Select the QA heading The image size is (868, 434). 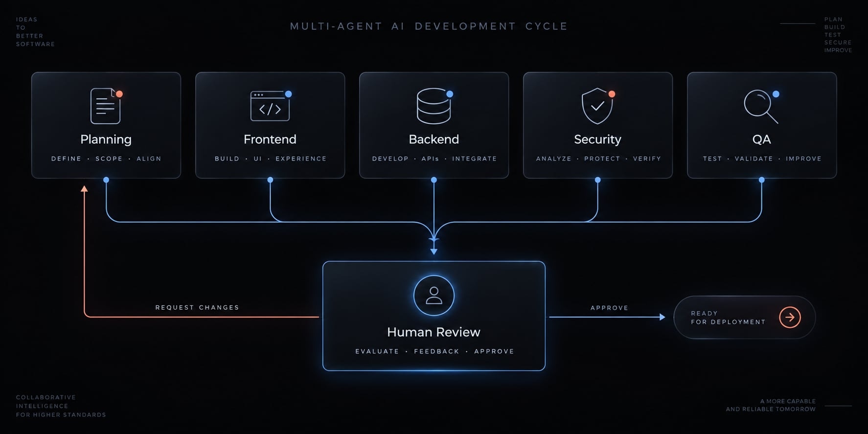pyautogui.click(x=762, y=139)
